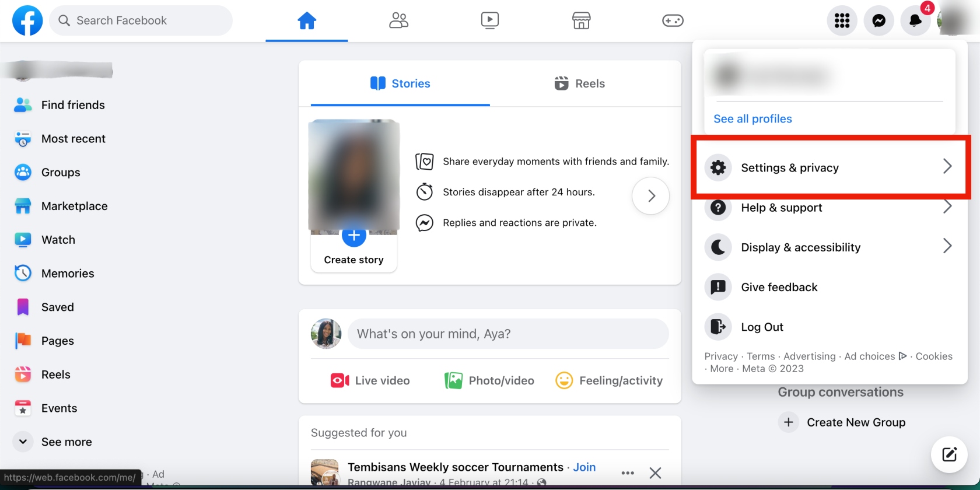The height and width of the screenshot is (490, 980).
Task: Expand Help & support chevron
Action: click(x=947, y=207)
